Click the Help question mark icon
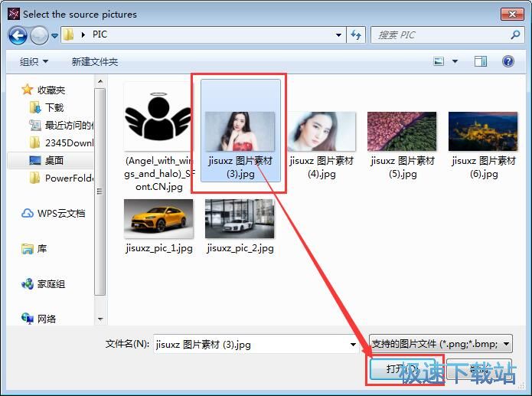 click(x=508, y=61)
